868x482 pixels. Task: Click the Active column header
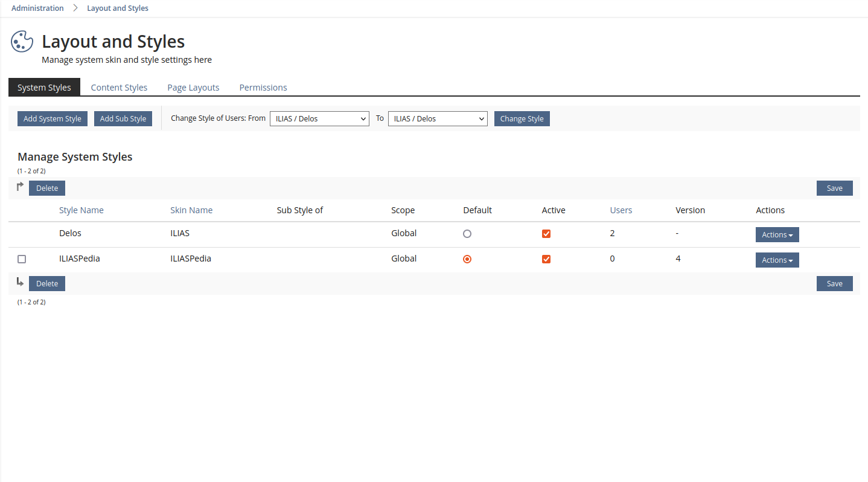pyautogui.click(x=554, y=210)
